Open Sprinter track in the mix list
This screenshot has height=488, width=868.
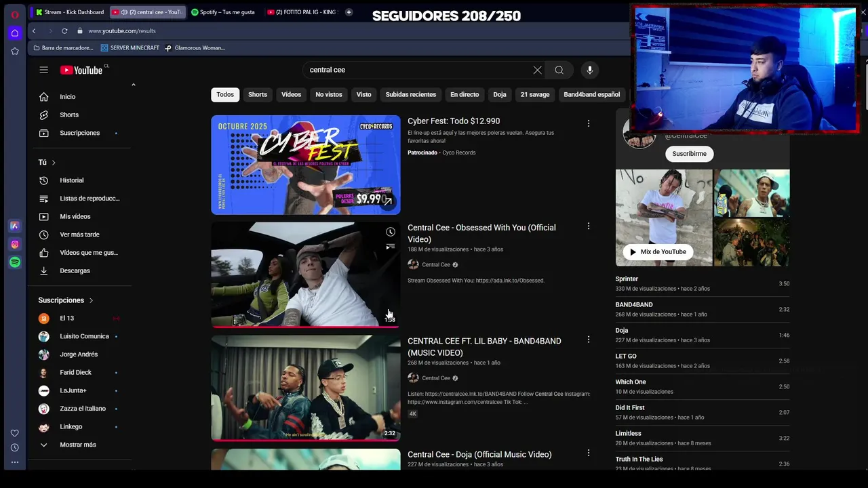(702, 283)
